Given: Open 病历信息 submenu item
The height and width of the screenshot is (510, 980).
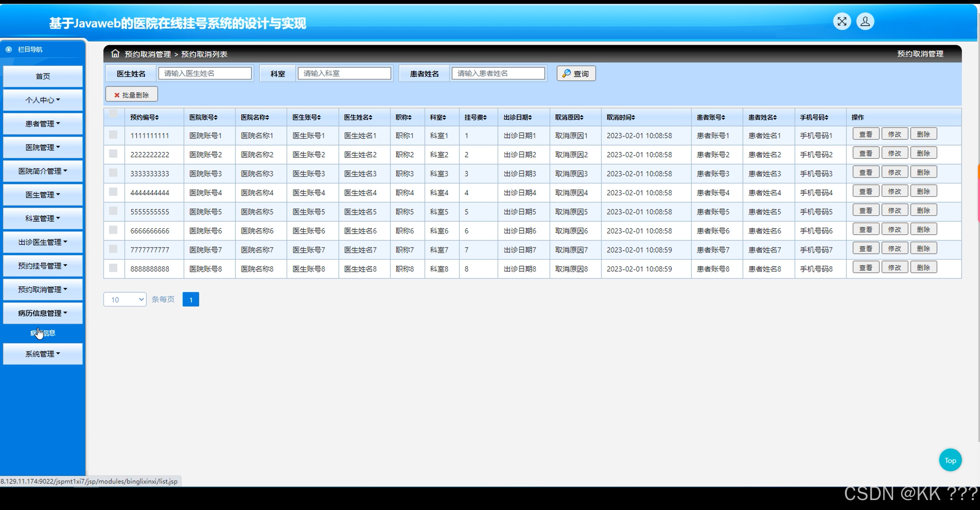Looking at the screenshot, I should click(42, 333).
